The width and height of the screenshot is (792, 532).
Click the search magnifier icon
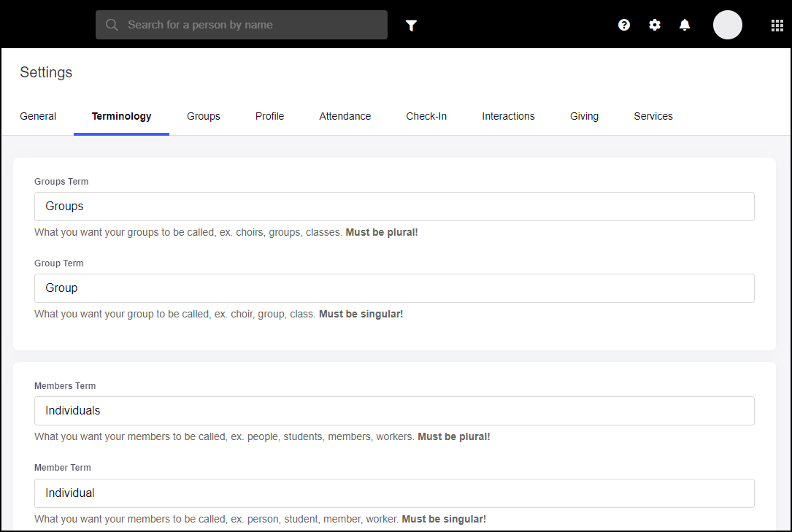coord(112,25)
